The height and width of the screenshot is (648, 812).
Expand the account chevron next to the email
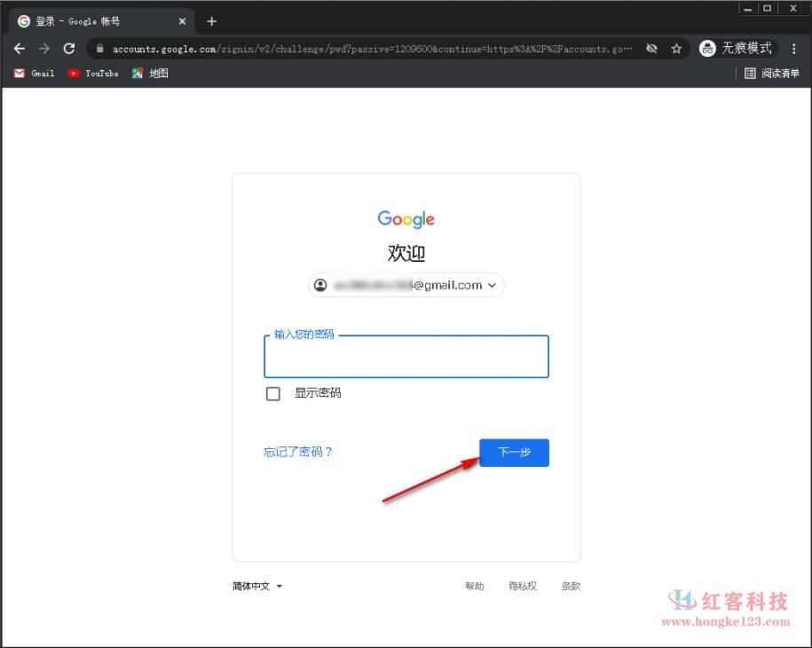(491, 285)
